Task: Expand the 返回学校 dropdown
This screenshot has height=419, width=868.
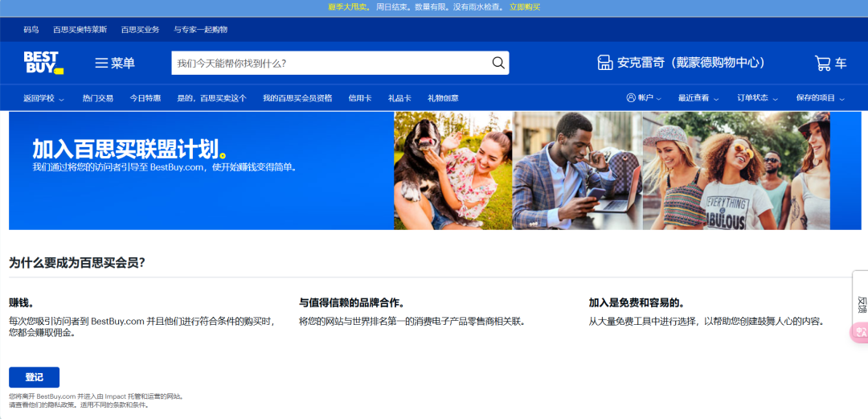Action: click(43, 98)
